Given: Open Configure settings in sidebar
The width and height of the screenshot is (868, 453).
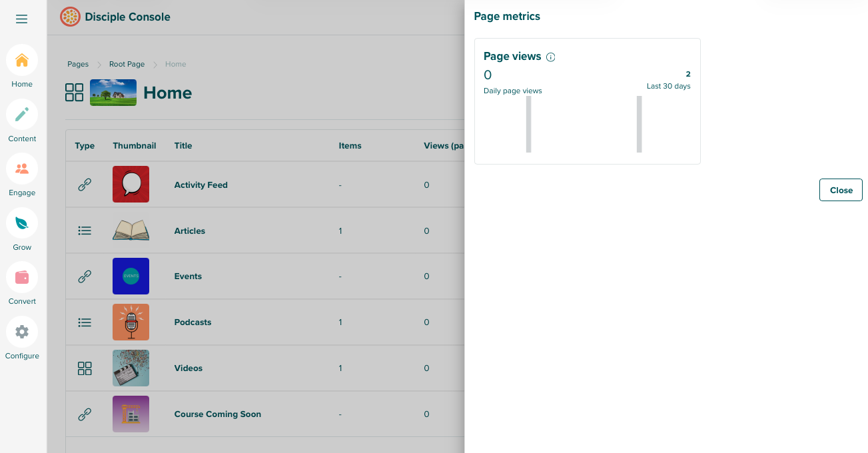Looking at the screenshot, I should (x=21, y=332).
